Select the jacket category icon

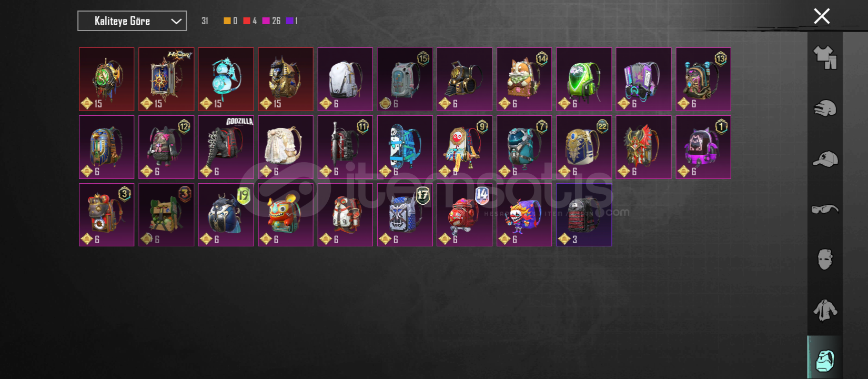[825, 310]
